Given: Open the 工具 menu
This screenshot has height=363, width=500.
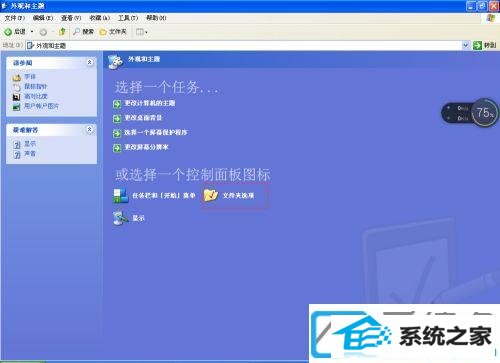Looking at the screenshot, I should (x=128, y=18).
